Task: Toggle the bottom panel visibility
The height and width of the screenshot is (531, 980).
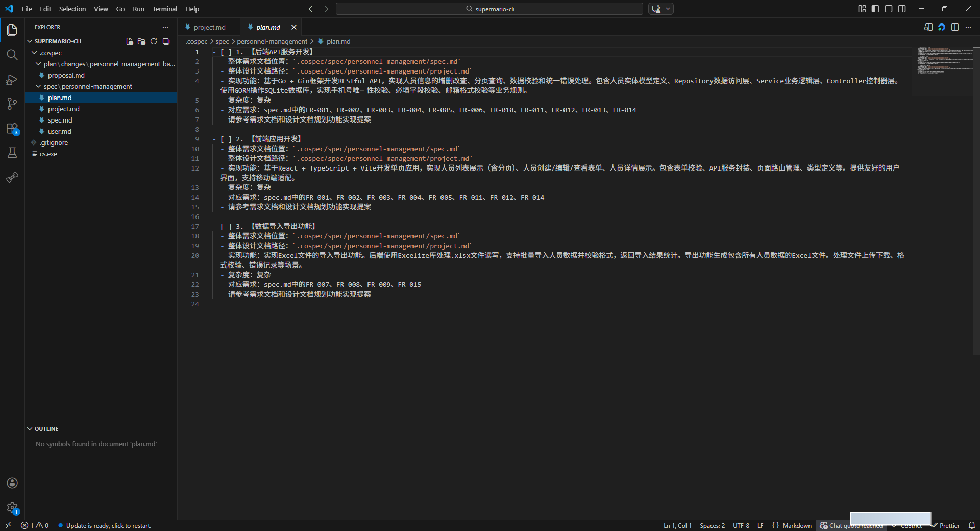Action: pyautogui.click(x=889, y=9)
